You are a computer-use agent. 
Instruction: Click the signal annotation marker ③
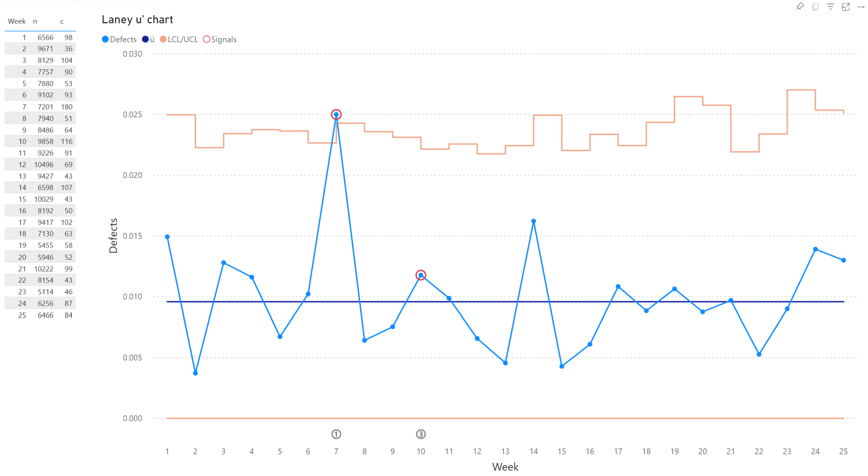[x=421, y=434]
